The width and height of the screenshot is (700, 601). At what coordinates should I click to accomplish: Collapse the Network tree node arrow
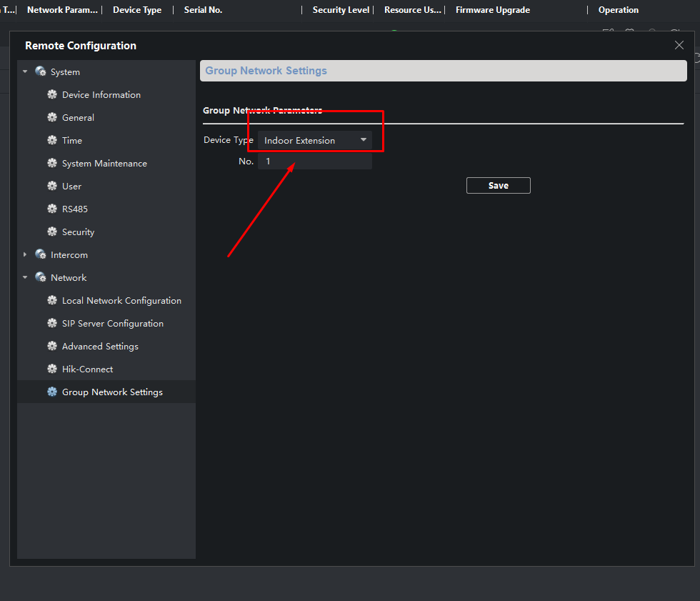click(x=25, y=277)
